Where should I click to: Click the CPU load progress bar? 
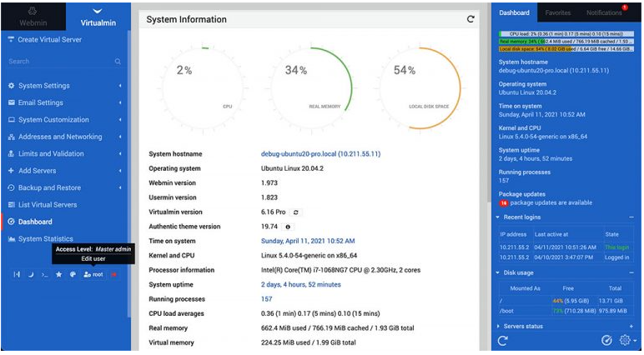click(x=566, y=34)
